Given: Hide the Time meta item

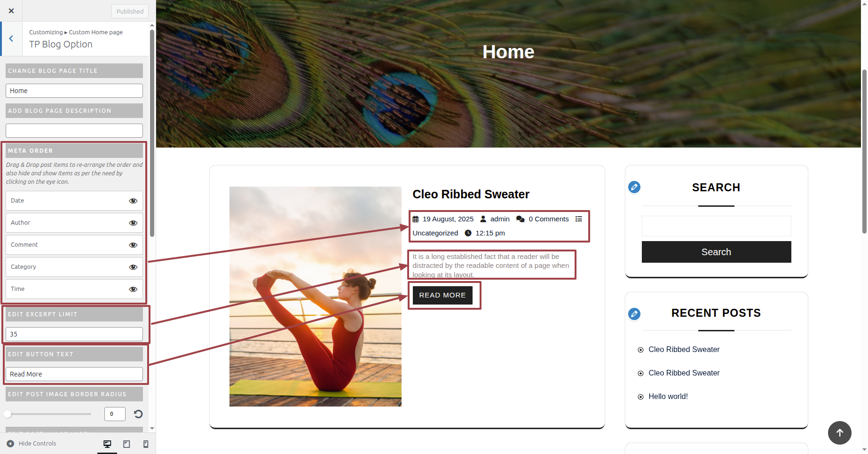Looking at the screenshot, I should click(x=133, y=289).
